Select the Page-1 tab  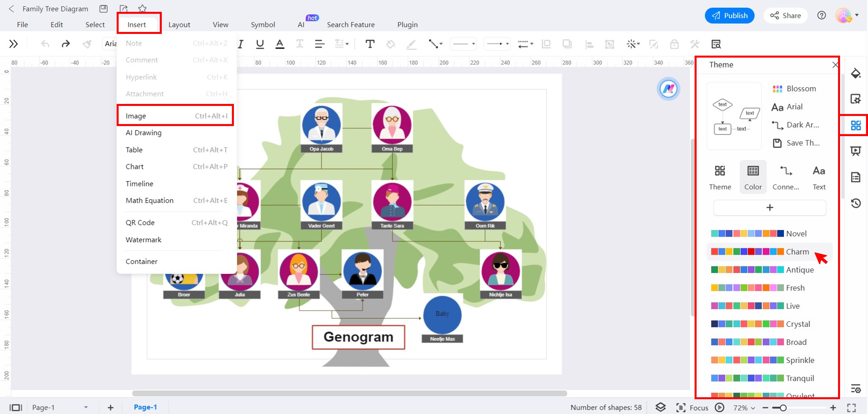[x=145, y=407]
